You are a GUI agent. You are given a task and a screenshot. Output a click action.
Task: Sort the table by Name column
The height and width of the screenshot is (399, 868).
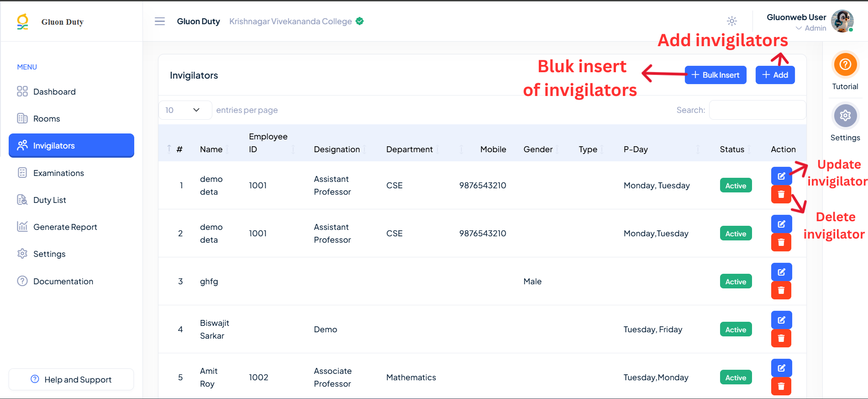coord(211,149)
